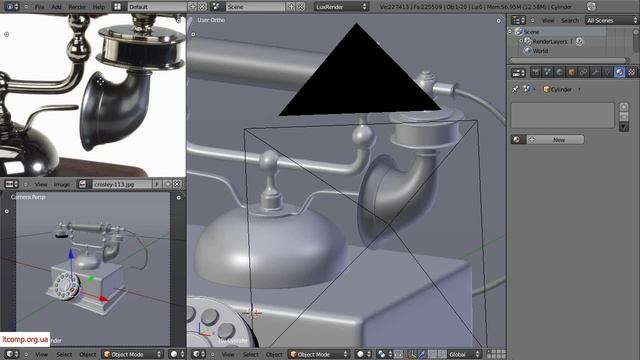Open the Render properties tab
Image resolution: width=640 pixels, height=360 pixels.
(536, 72)
